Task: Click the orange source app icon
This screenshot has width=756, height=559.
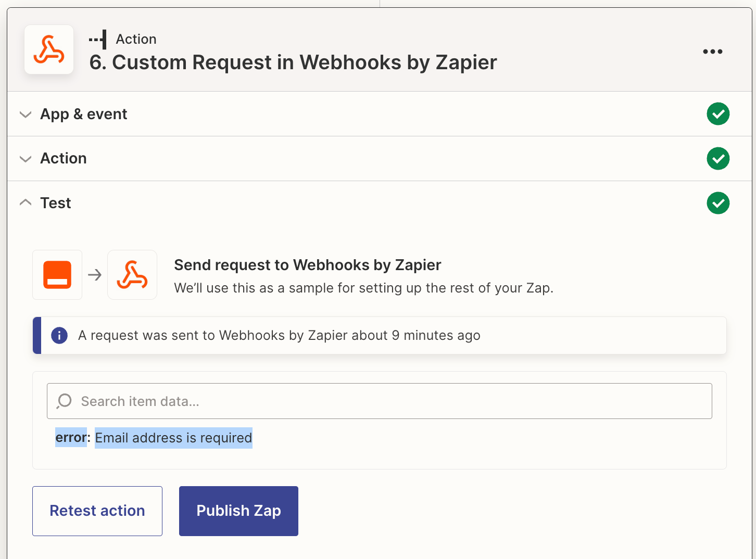Action: (57, 275)
